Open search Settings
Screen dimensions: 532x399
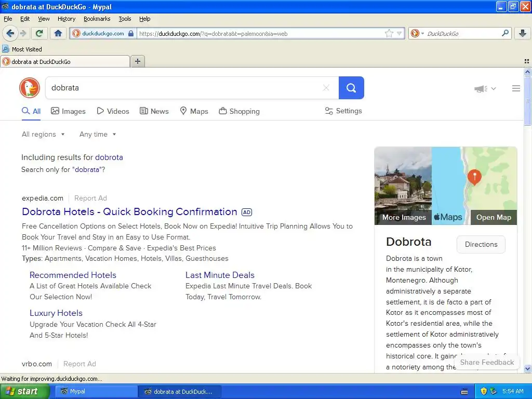coord(343,111)
